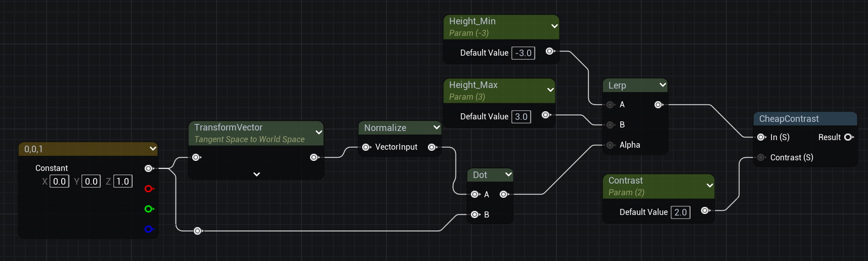Click the Height_Min output pin

click(550, 51)
